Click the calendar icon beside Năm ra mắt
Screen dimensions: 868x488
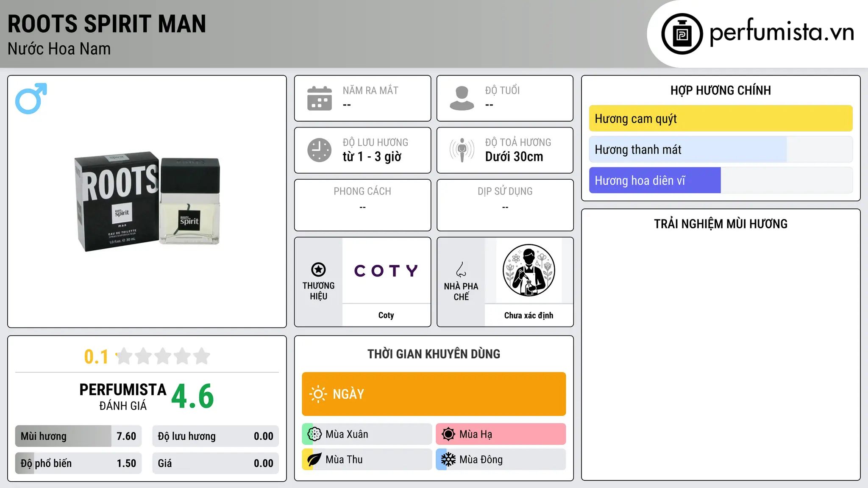point(320,98)
